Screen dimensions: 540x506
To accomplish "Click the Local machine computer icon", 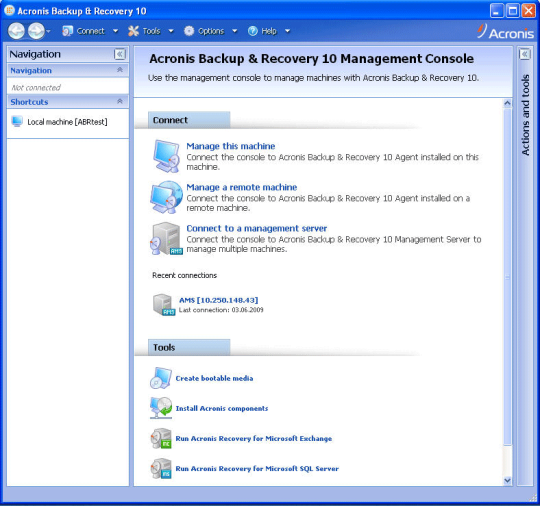I will click(x=17, y=122).
